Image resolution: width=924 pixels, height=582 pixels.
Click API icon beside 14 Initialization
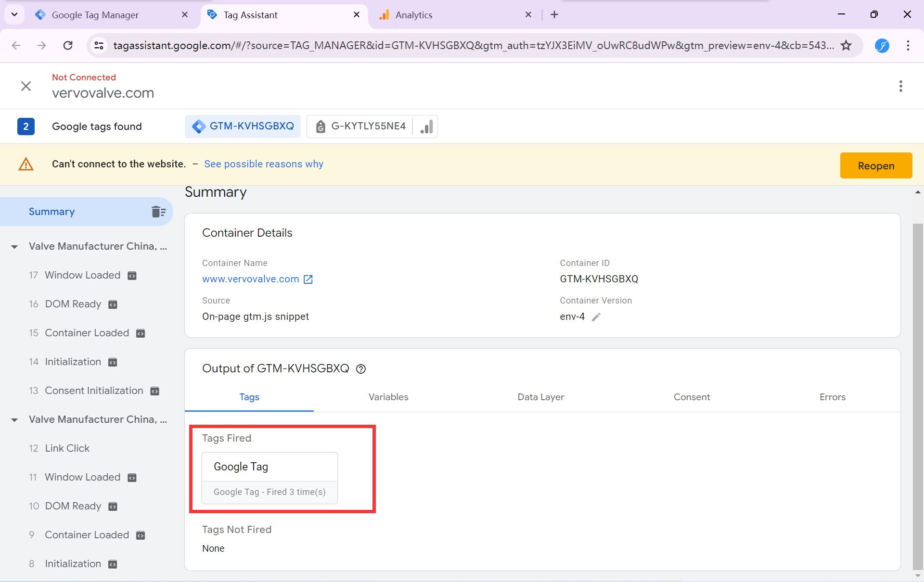(x=113, y=362)
